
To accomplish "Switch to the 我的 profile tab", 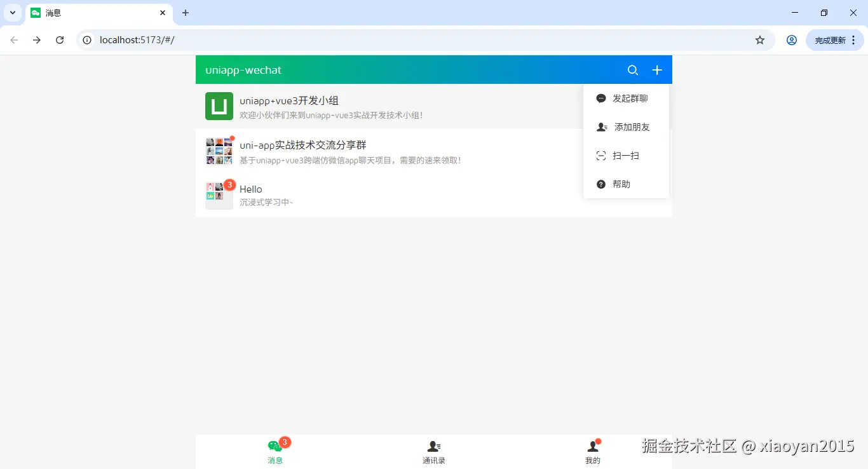I will [x=593, y=452].
